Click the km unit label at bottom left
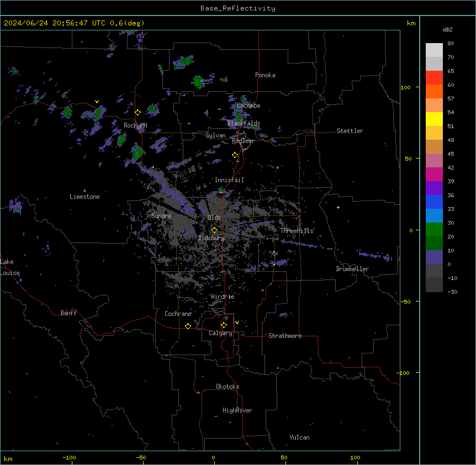The height and width of the screenshot is (465, 476). 8,458
